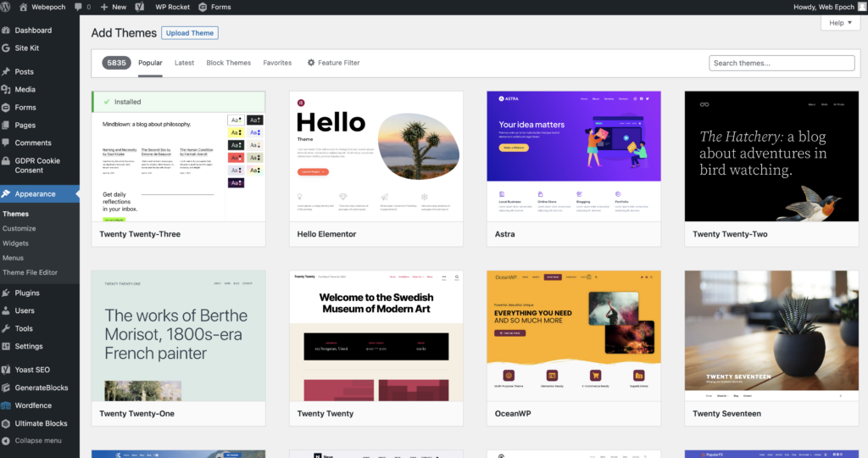Click the Comments sidebar icon
The image size is (868, 458).
coord(6,142)
